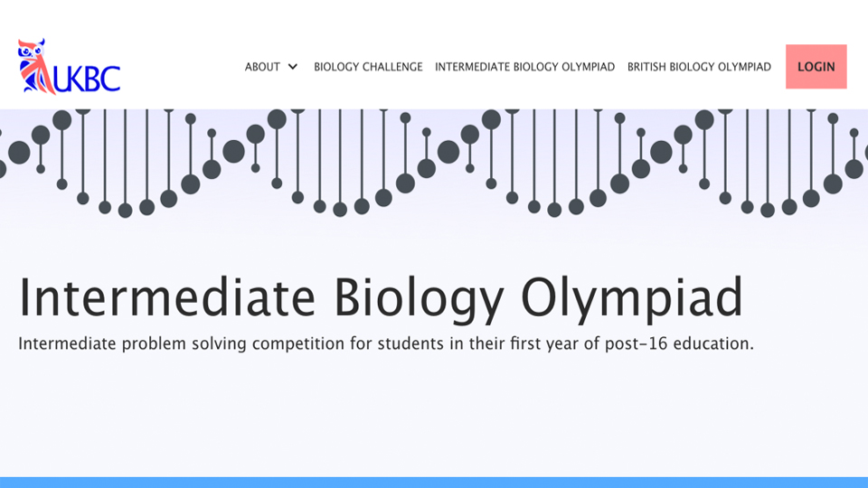Expand the chevron arrow beside ABOUT

coord(293,67)
